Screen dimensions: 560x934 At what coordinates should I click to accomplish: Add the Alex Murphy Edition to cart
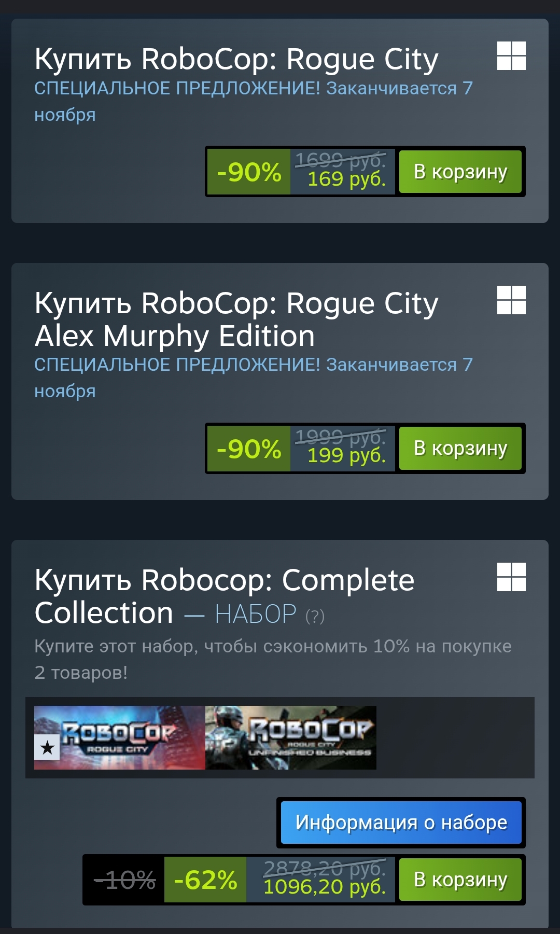(x=460, y=448)
